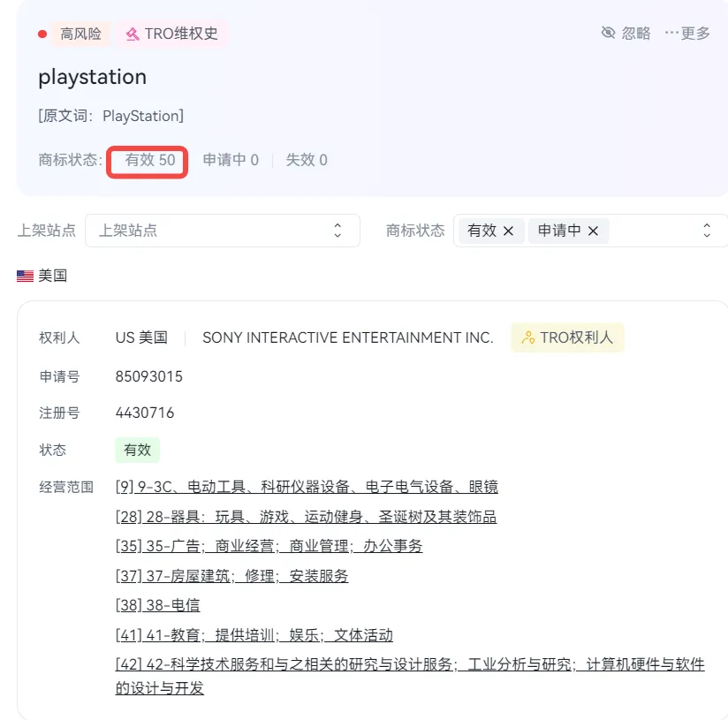The height and width of the screenshot is (720, 728).
Task: Open the [38] 38-电信 category link
Action: [157, 605]
